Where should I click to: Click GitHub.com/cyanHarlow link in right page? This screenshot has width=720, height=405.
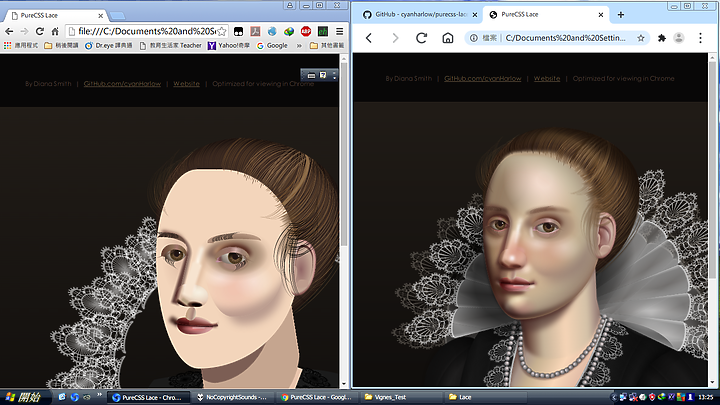[x=483, y=79]
